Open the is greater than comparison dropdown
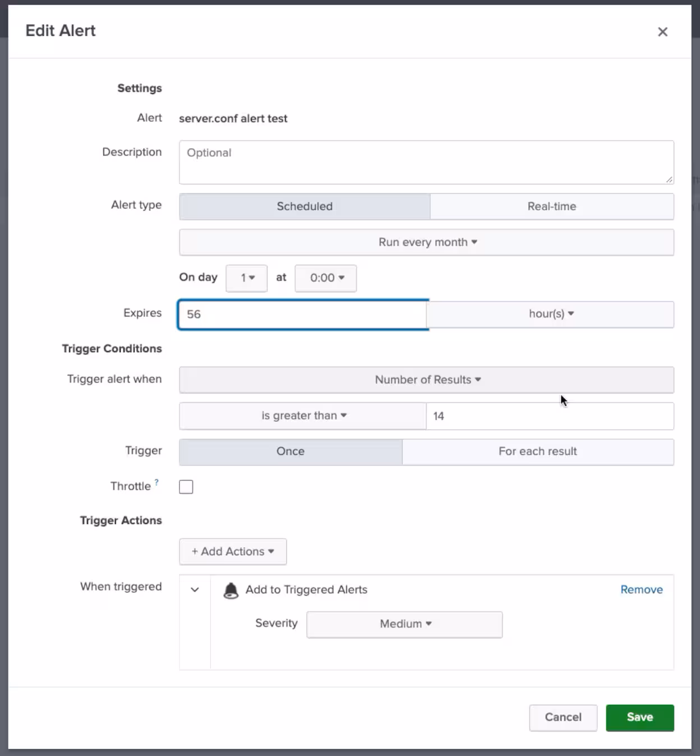 (303, 416)
